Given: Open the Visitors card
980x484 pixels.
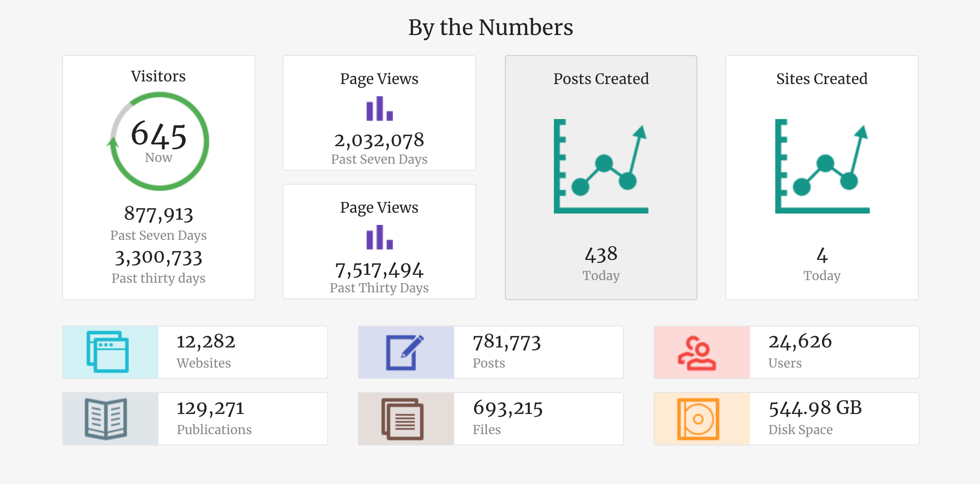Looking at the screenshot, I should [x=158, y=177].
